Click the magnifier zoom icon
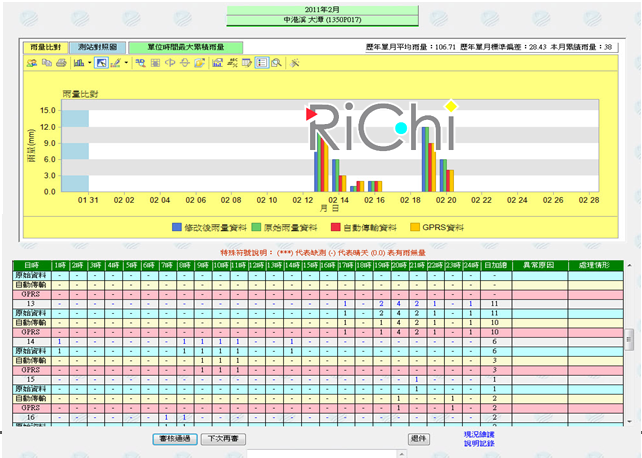Screen dimensions: 642x458 pyautogui.click(x=276, y=63)
